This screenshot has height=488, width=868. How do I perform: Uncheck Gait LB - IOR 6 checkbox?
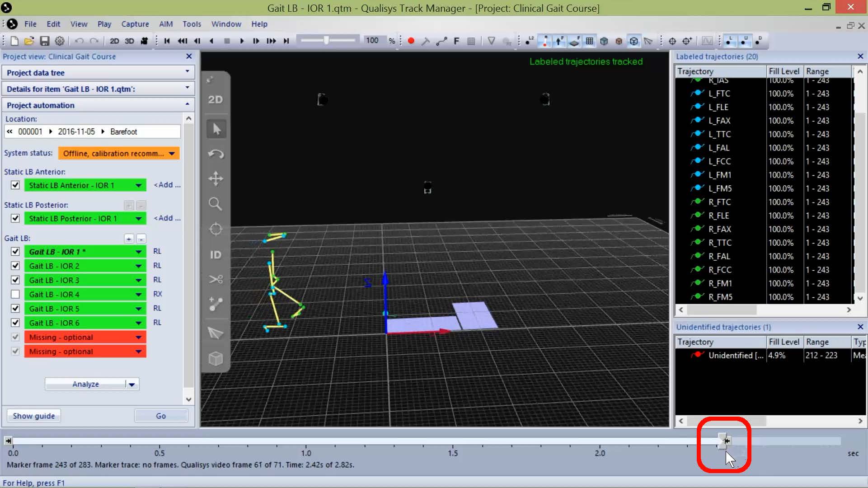[15, 323]
